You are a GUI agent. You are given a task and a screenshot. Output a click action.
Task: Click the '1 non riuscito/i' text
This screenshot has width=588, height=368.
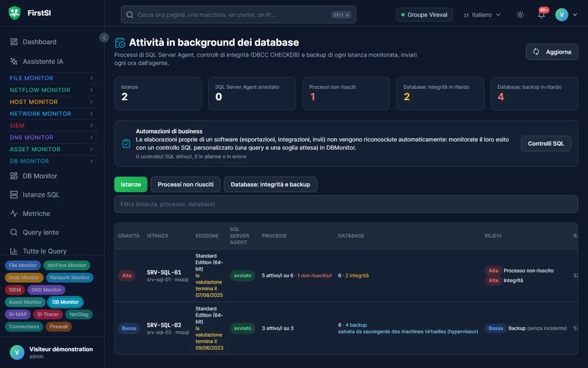[x=314, y=276]
